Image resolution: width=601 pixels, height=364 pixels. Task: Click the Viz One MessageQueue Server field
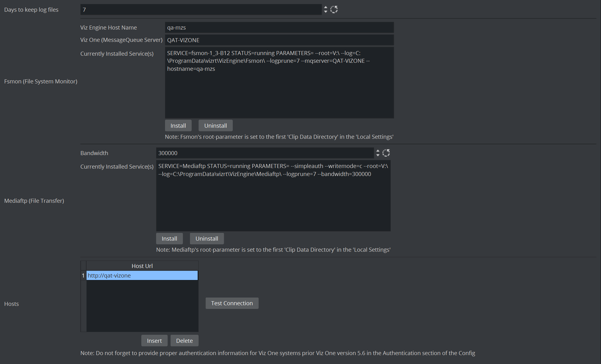point(279,40)
